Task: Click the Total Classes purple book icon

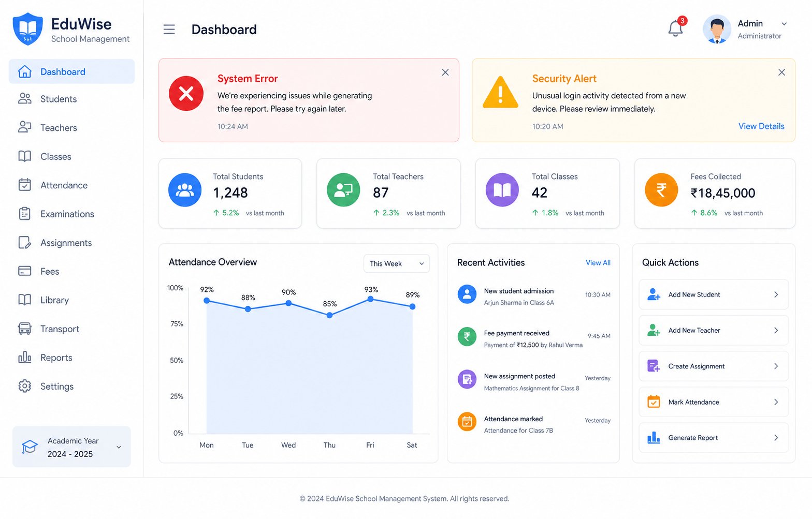Action: point(502,190)
